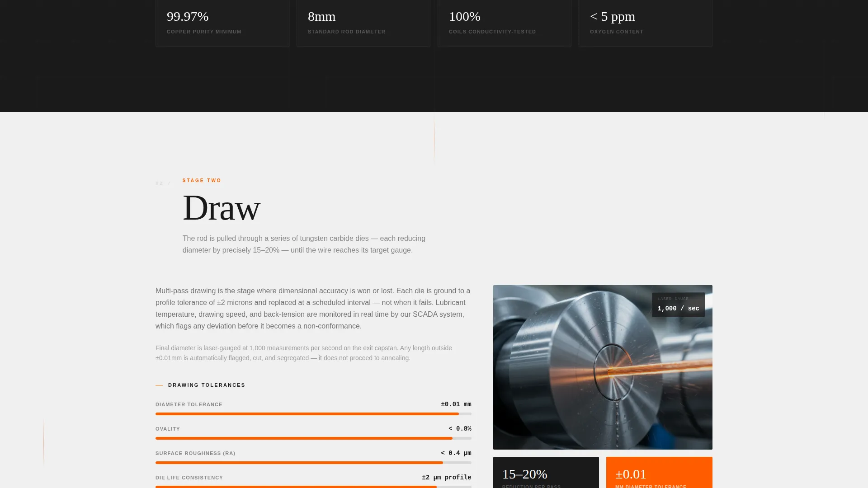Click the orange ±0.01 diameter tolerance card
This screenshot has width=868, height=488.
click(659, 473)
